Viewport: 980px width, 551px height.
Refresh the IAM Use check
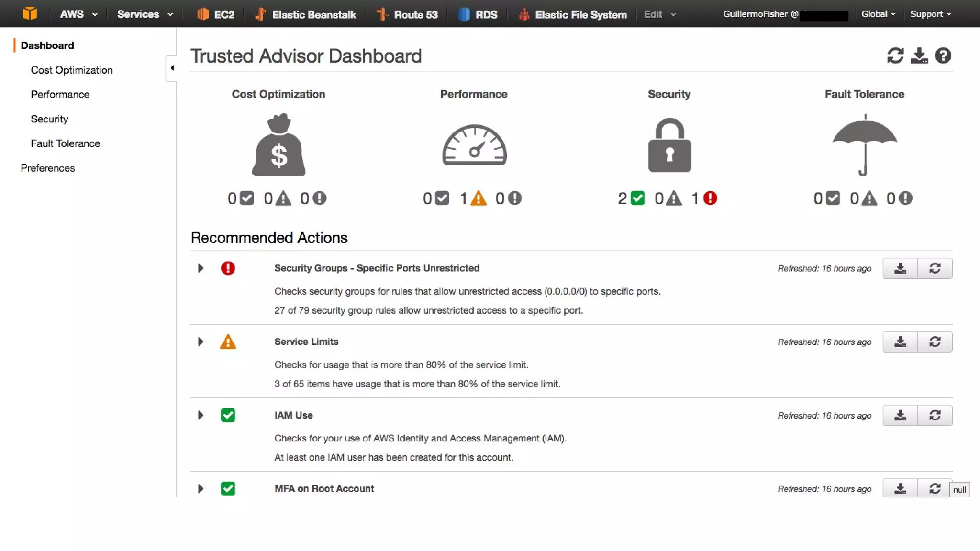pos(935,415)
